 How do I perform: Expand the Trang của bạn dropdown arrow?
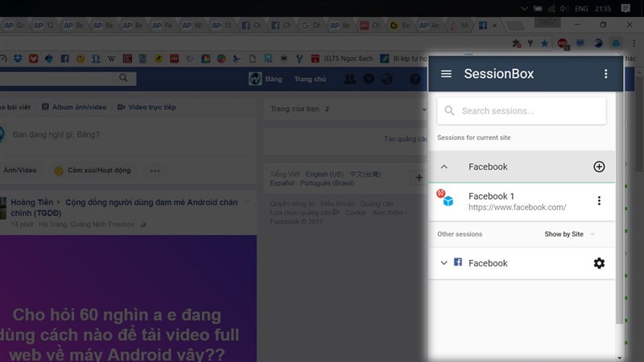[x=424, y=109]
